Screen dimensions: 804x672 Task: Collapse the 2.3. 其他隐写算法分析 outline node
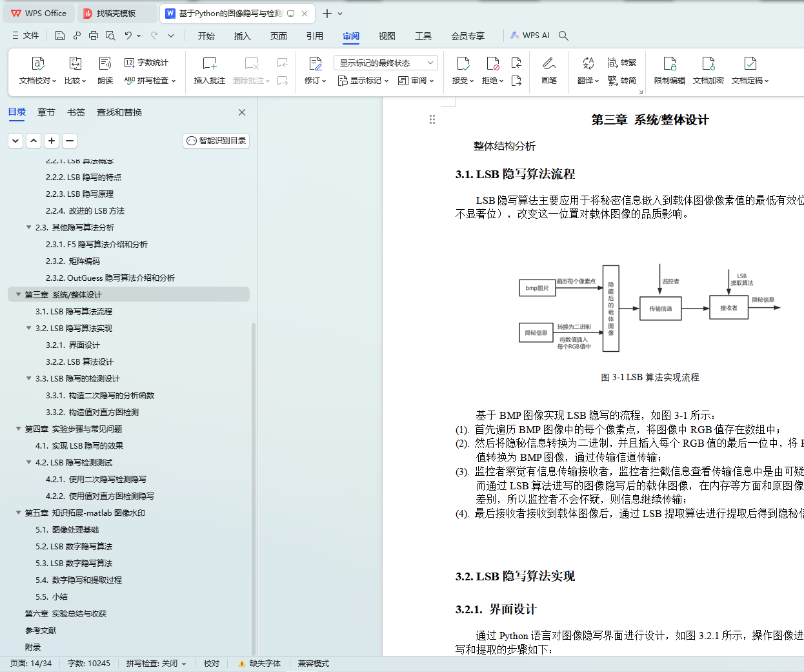point(28,227)
